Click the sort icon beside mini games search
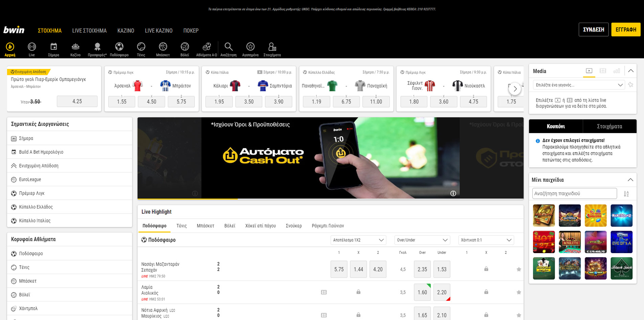 [626, 194]
